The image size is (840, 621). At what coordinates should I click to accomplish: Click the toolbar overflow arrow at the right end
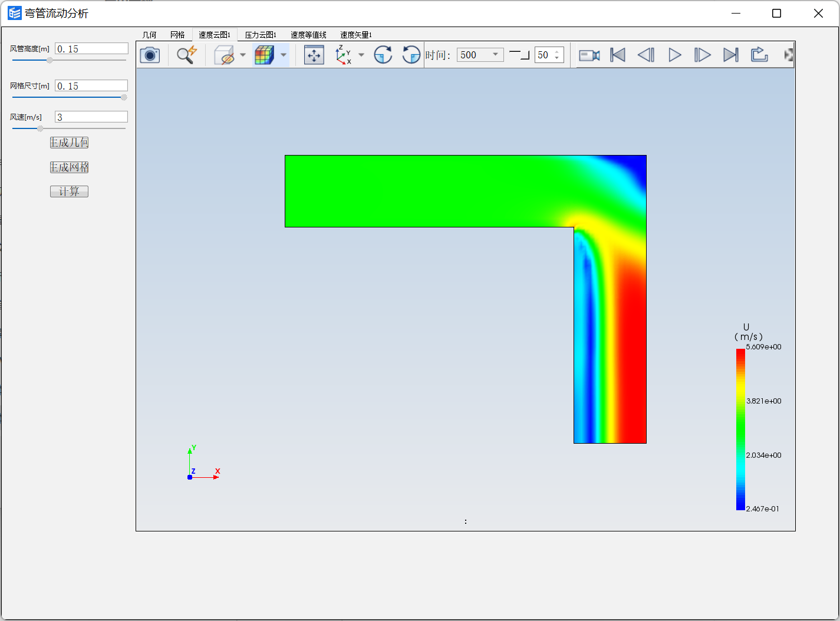[x=789, y=55]
